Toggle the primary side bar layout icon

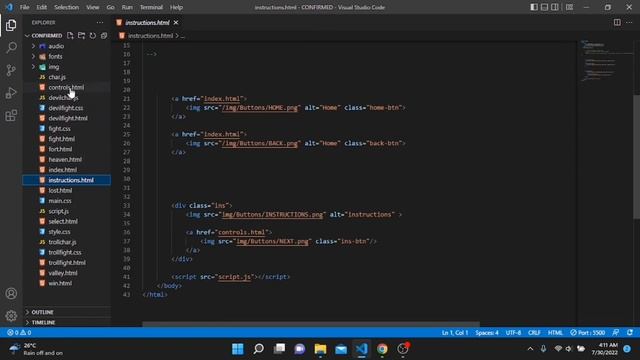coord(534,7)
